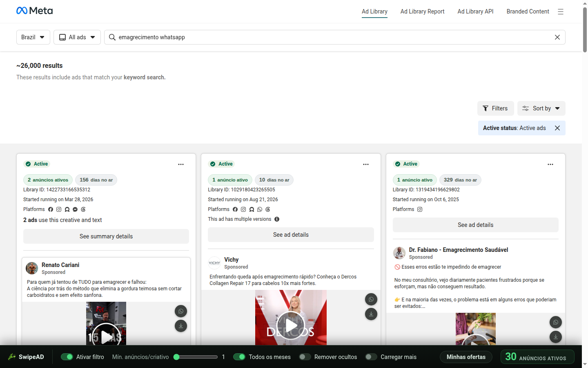Download the Renato Cariani ad creative

pos(181,326)
